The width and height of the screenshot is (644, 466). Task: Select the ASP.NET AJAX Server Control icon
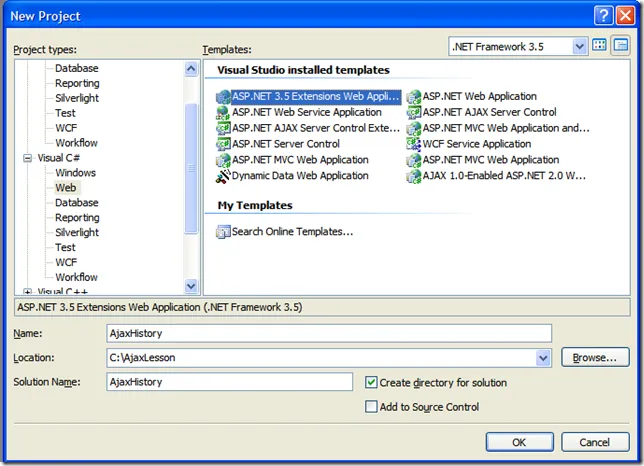click(414, 112)
